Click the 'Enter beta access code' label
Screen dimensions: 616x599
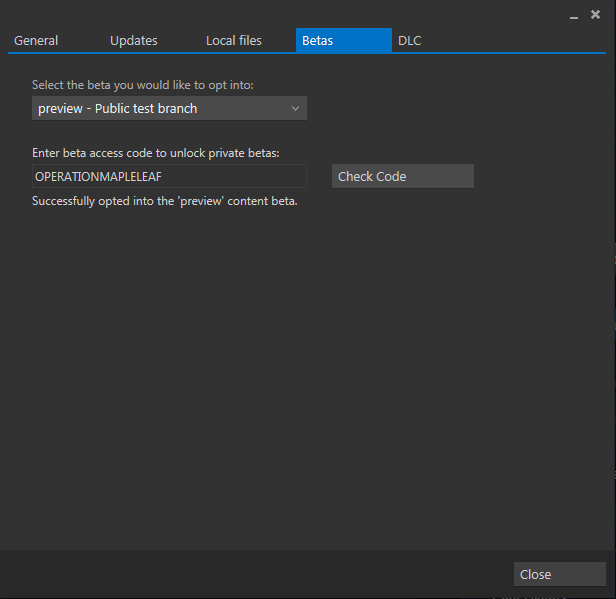click(x=155, y=153)
